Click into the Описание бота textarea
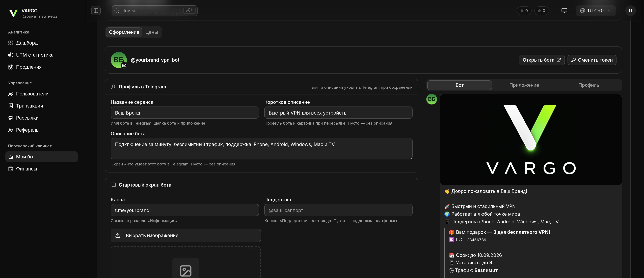This screenshot has height=278, width=644. click(261, 149)
